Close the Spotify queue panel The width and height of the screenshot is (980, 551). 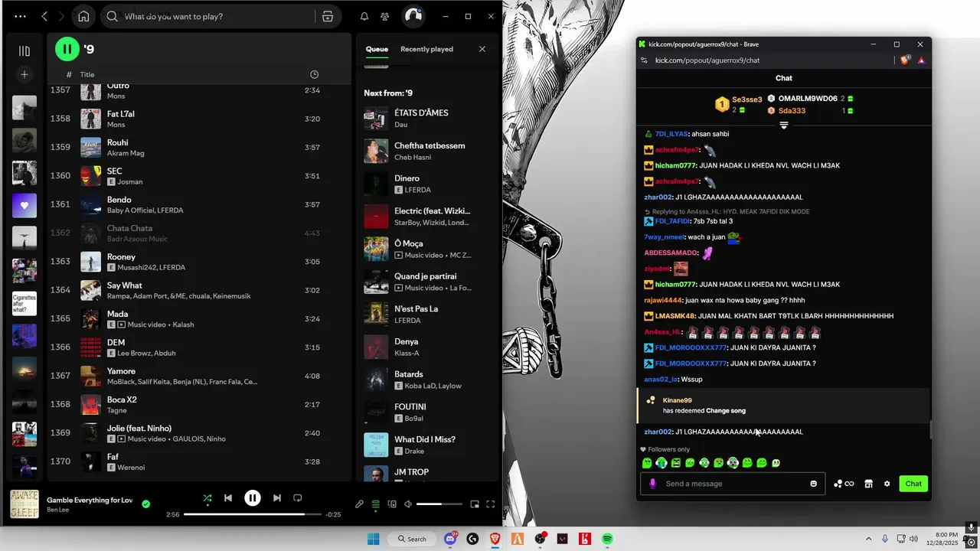click(482, 49)
